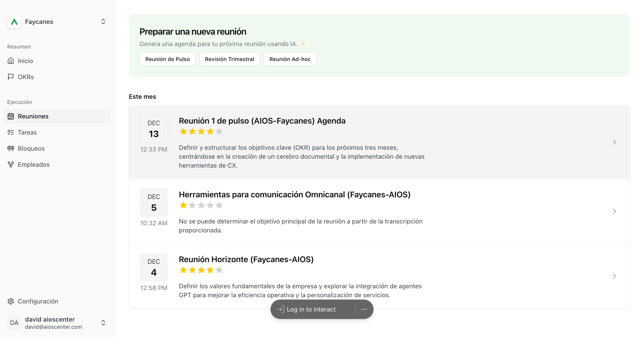Click the Empleados org-chart icon
Image resolution: width=644 pixels, height=337 pixels.
click(x=11, y=164)
